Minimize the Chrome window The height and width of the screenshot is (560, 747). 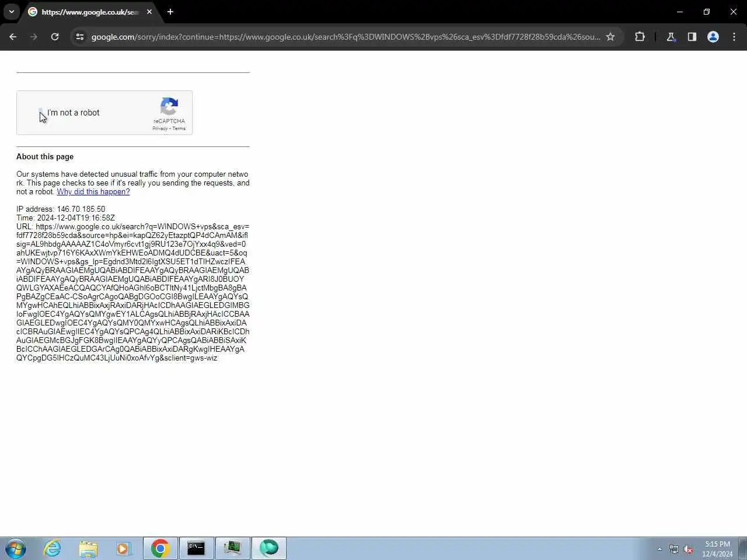pyautogui.click(x=680, y=12)
